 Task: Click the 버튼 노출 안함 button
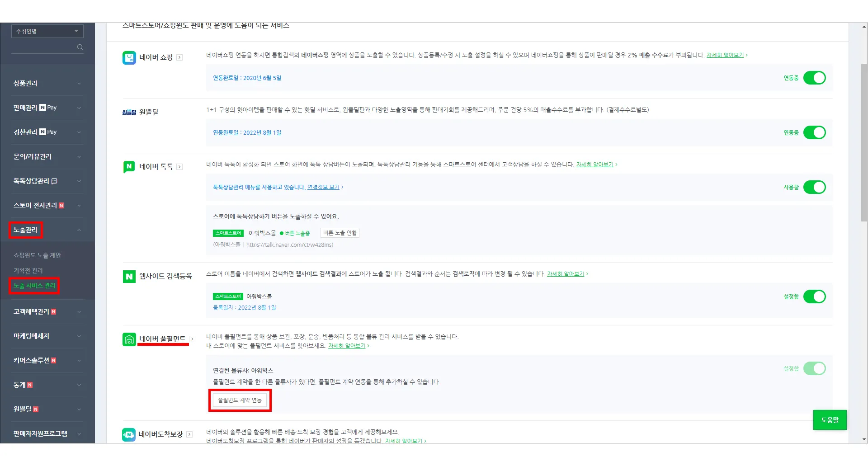(340, 233)
